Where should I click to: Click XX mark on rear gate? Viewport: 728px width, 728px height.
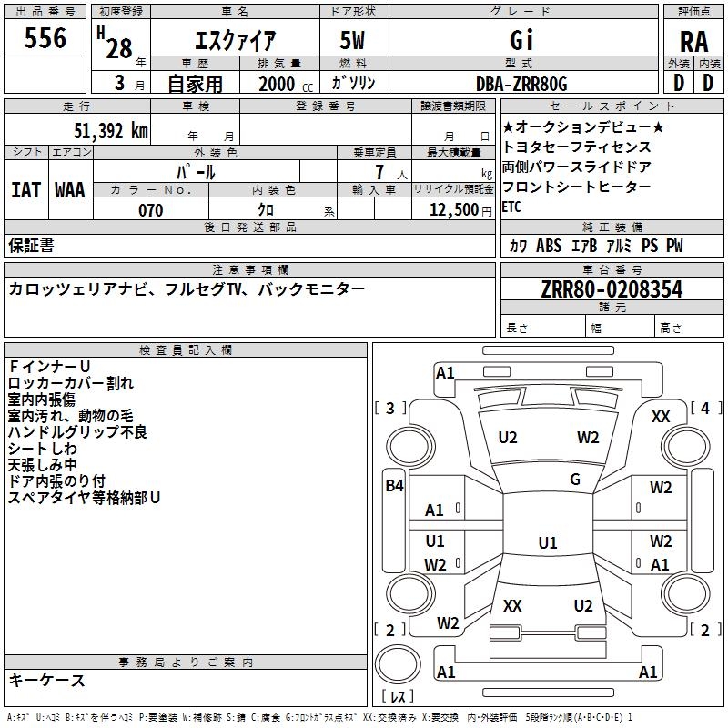click(512, 606)
